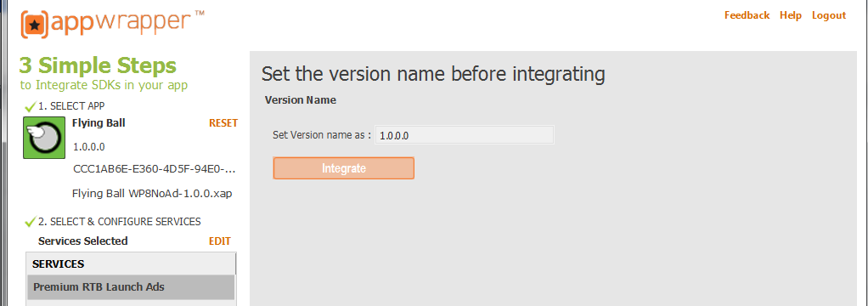Open the Feedback link
Image resolution: width=868 pixels, height=306 pixels.
coord(747,15)
